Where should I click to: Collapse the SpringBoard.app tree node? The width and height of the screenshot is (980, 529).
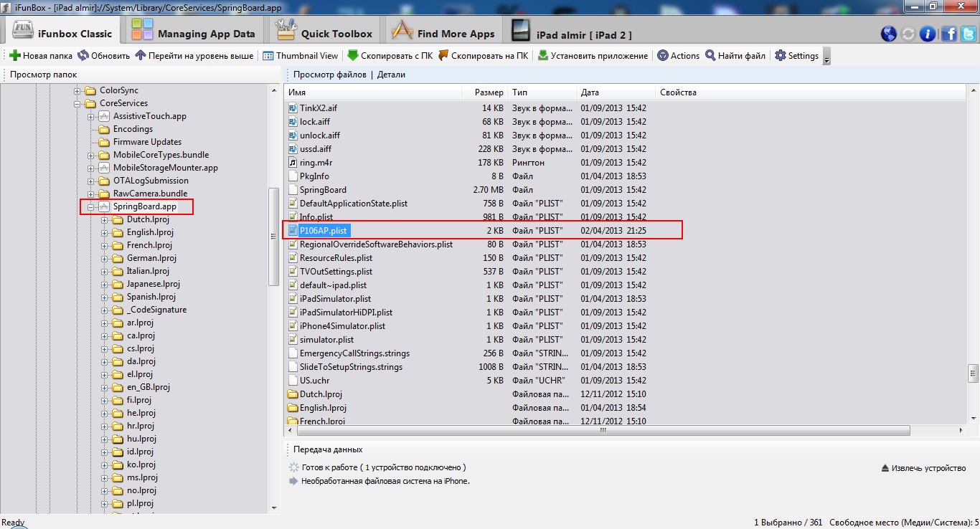[x=90, y=206]
